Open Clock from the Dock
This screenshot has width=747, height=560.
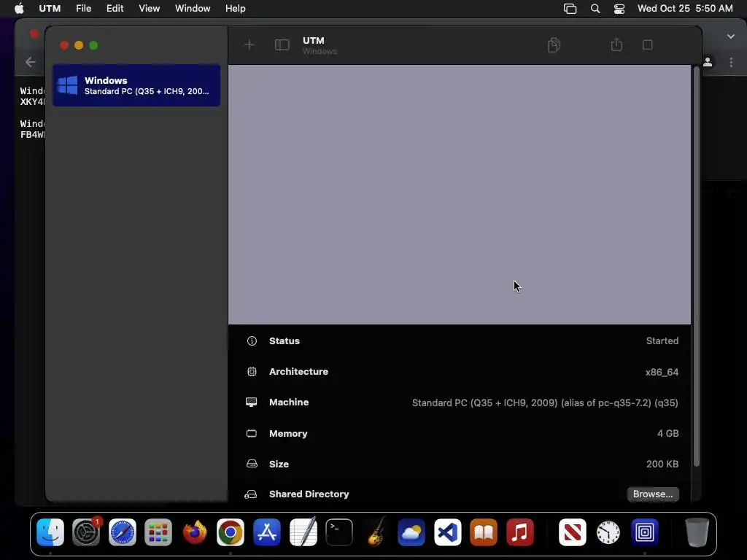pyautogui.click(x=608, y=532)
